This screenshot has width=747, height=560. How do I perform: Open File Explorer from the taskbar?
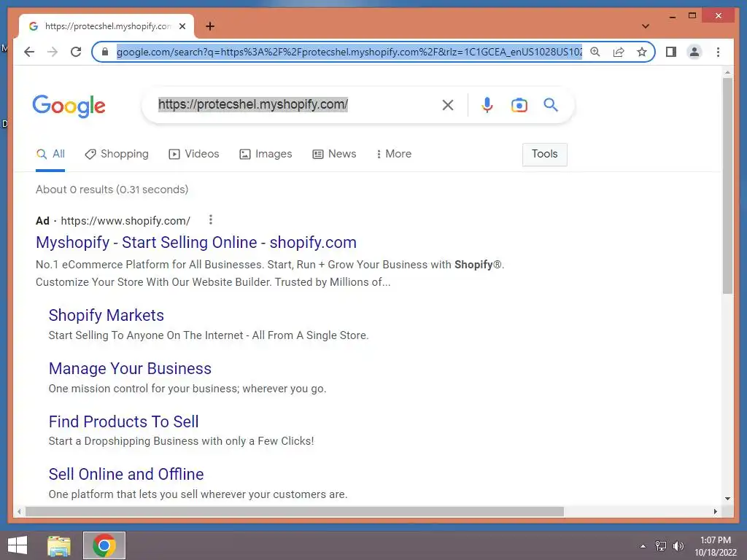[x=59, y=545]
